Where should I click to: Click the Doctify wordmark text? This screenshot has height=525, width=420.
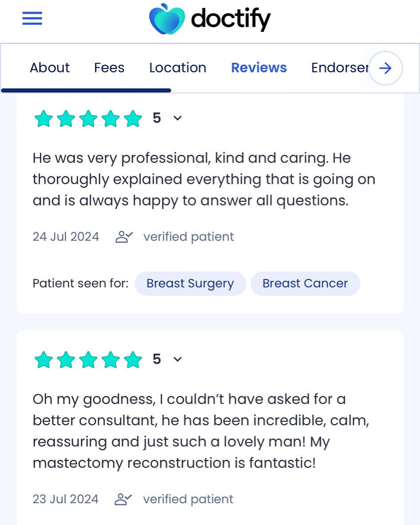pyautogui.click(x=230, y=19)
